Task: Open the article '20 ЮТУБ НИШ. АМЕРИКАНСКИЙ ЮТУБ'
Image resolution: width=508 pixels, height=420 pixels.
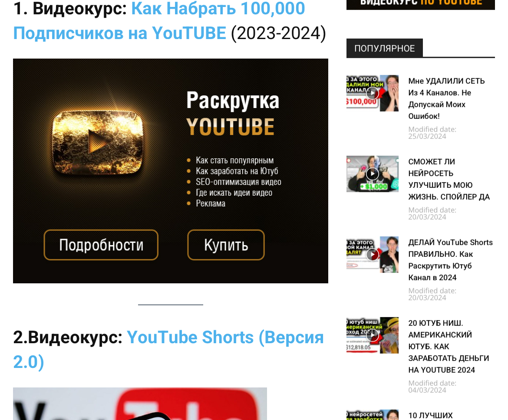Action: [x=449, y=347]
